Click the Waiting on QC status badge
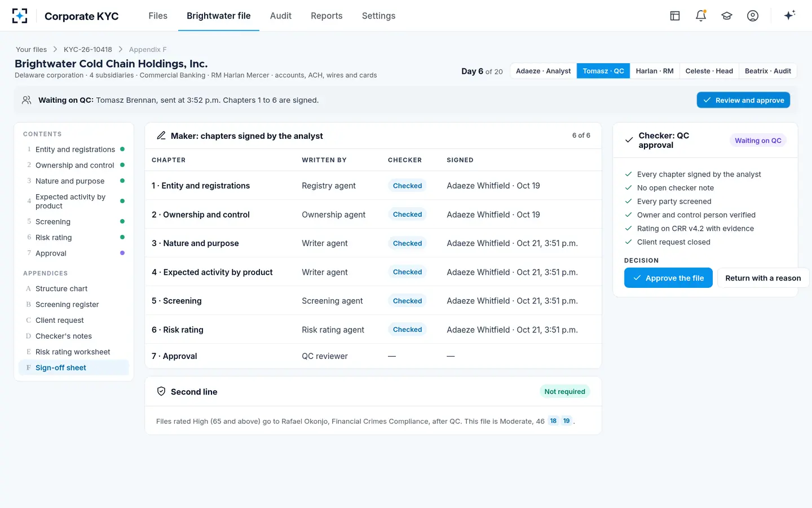The image size is (812, 508). coord(758,141)
